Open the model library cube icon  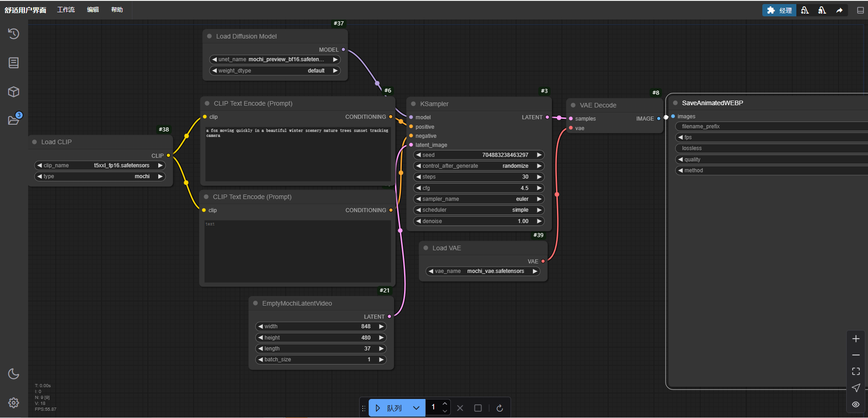(14, 92)
